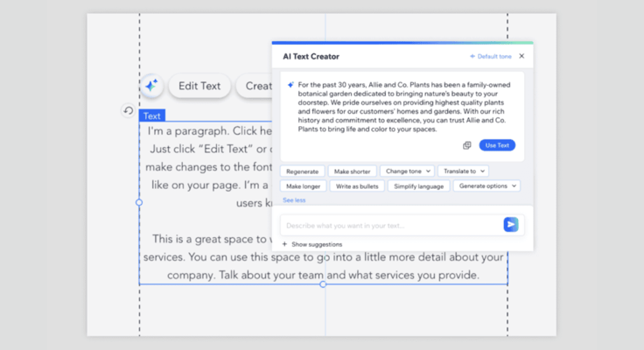Screen dimensions: 644x350
Task: Select the blue Text element label
Action: click(152, 115)
